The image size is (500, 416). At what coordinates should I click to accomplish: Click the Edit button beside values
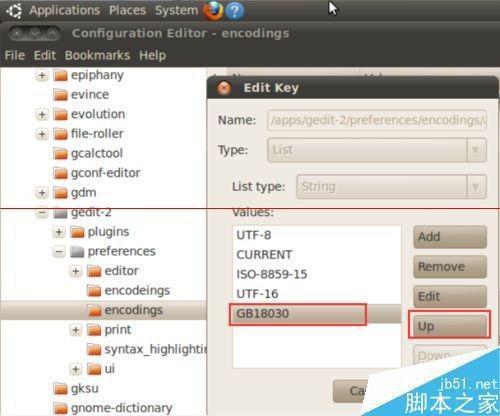(x=450, y=296)
